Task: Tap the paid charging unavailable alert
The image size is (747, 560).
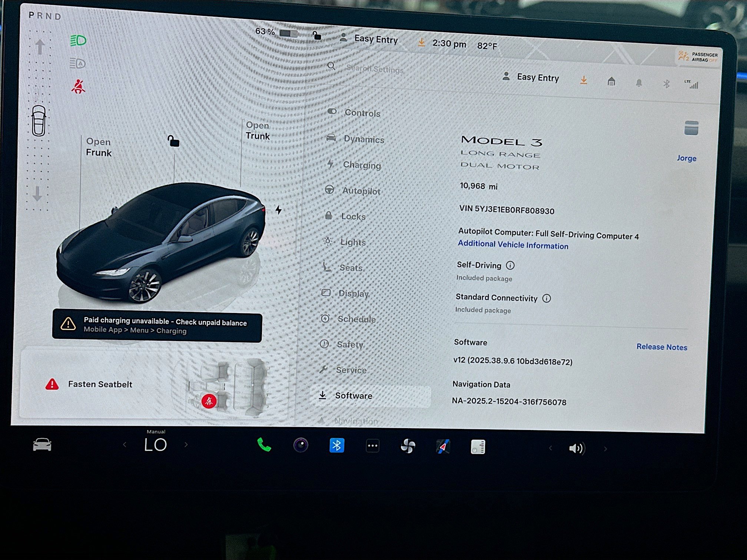Action: click(x=157, y=326)
